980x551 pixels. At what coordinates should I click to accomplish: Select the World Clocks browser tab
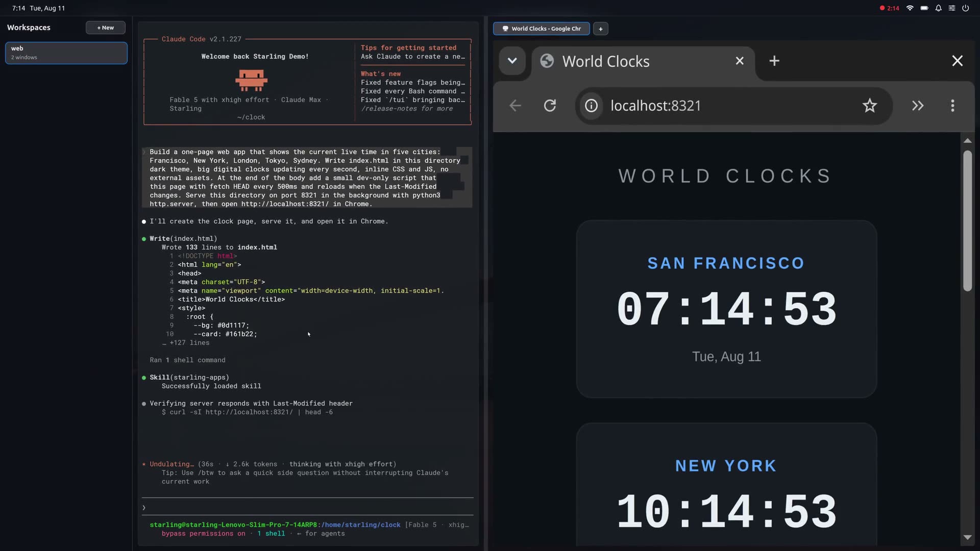643,61
